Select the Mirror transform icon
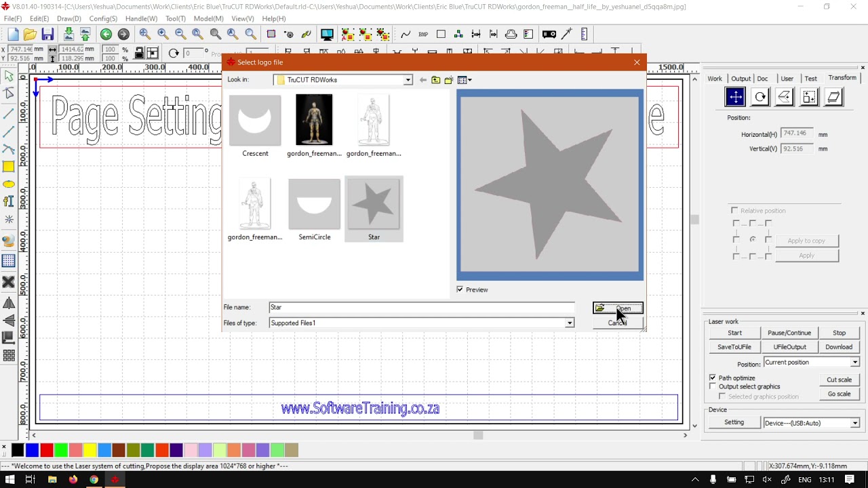Viewport: 868px width, 488px height. pos(785,97)
